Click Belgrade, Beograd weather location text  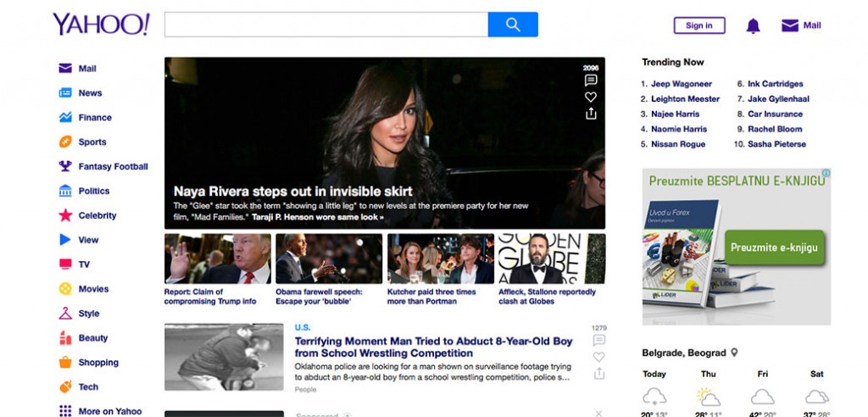click(x=684, y=353)
